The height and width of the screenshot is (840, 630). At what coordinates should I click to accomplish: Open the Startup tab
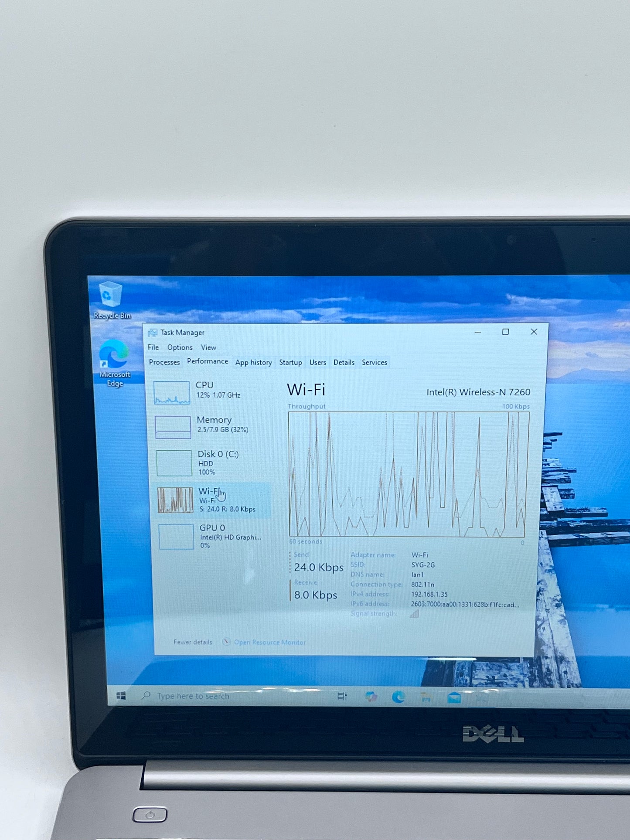(x=290, y=362)
